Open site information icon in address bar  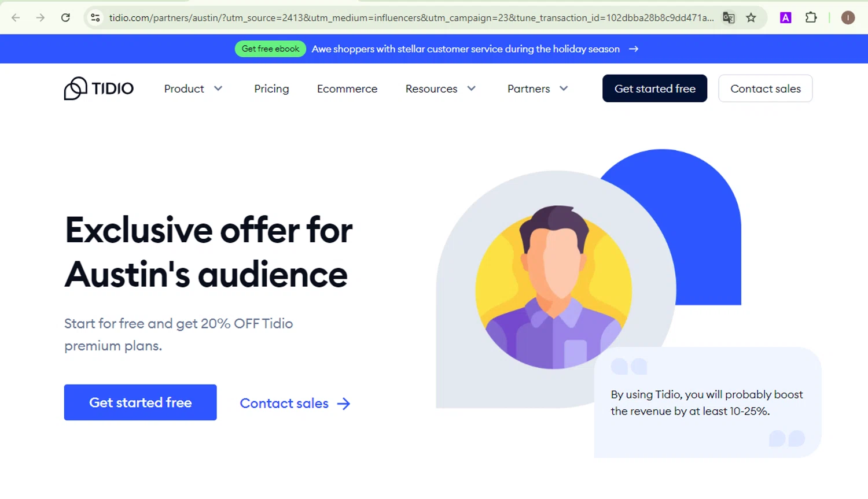coord(95,18)
